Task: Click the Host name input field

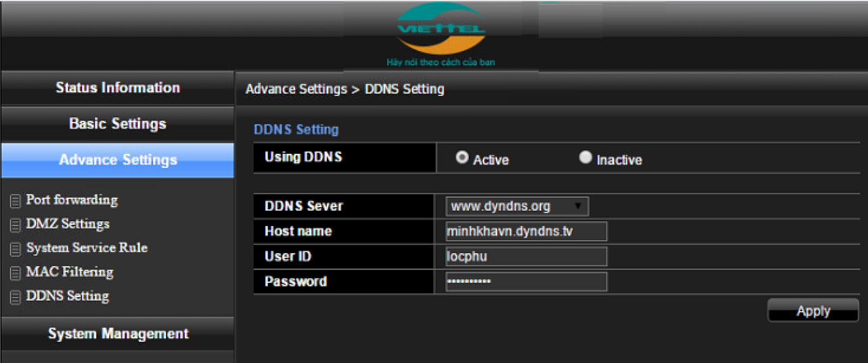Action: click(526, 231)
